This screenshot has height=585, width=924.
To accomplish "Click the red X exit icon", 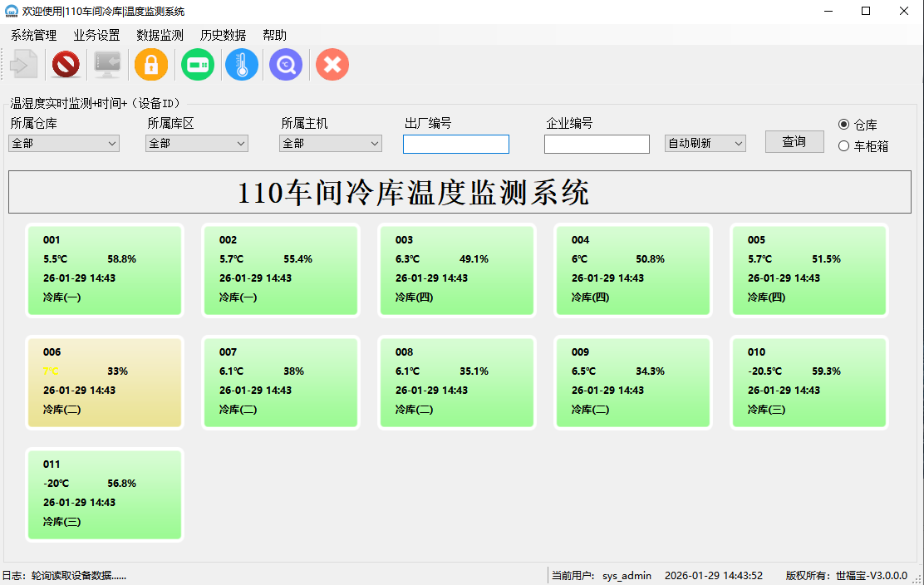I will tap(332, 64).
